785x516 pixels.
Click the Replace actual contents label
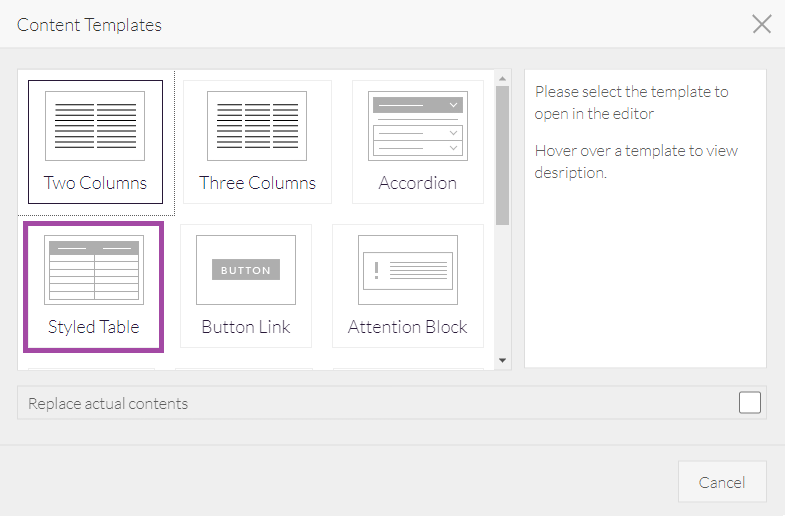point(108,404)
